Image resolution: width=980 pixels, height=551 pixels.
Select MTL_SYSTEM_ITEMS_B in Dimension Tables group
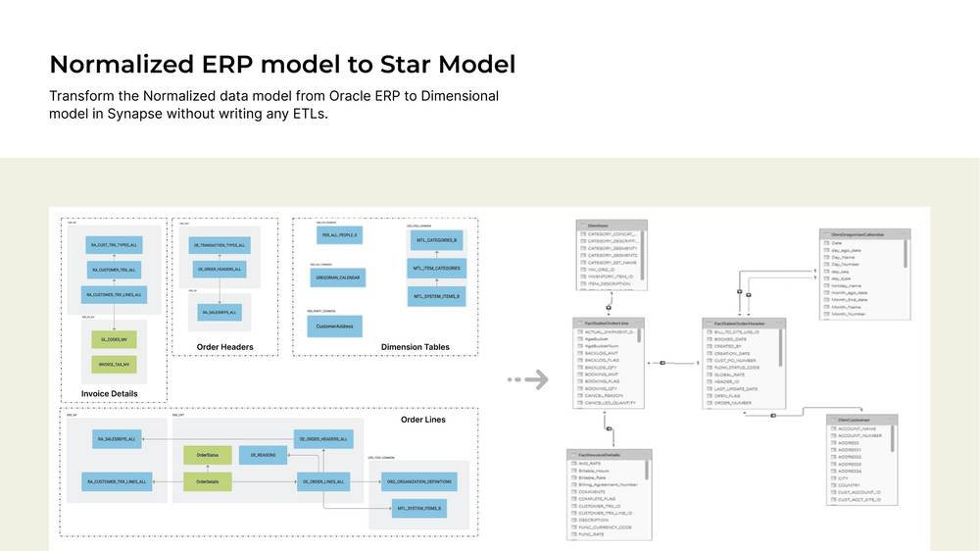coord(436,296)
